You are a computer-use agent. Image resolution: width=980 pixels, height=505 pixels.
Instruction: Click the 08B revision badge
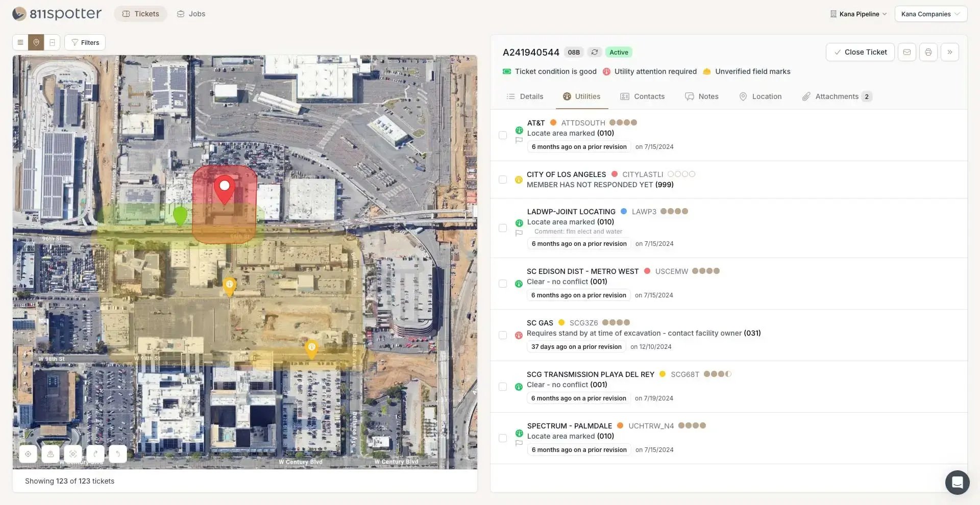pyautogui.click(x=574, y=52)
